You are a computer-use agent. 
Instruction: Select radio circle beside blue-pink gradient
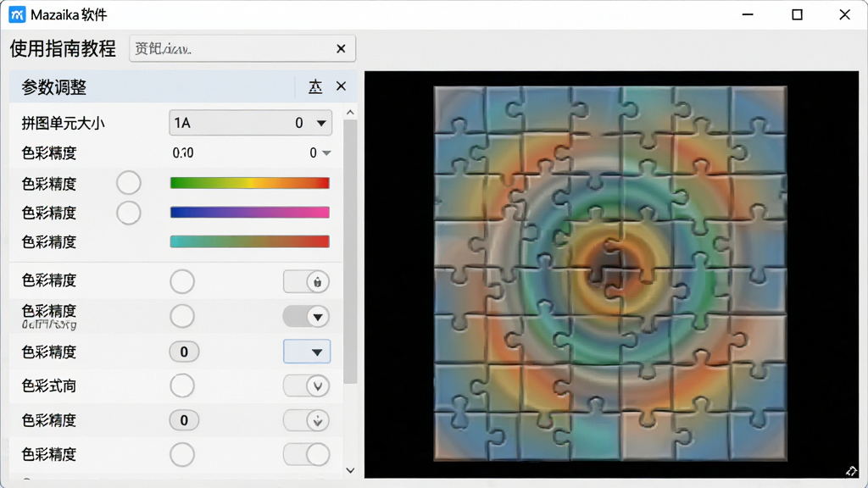point(129,213)
